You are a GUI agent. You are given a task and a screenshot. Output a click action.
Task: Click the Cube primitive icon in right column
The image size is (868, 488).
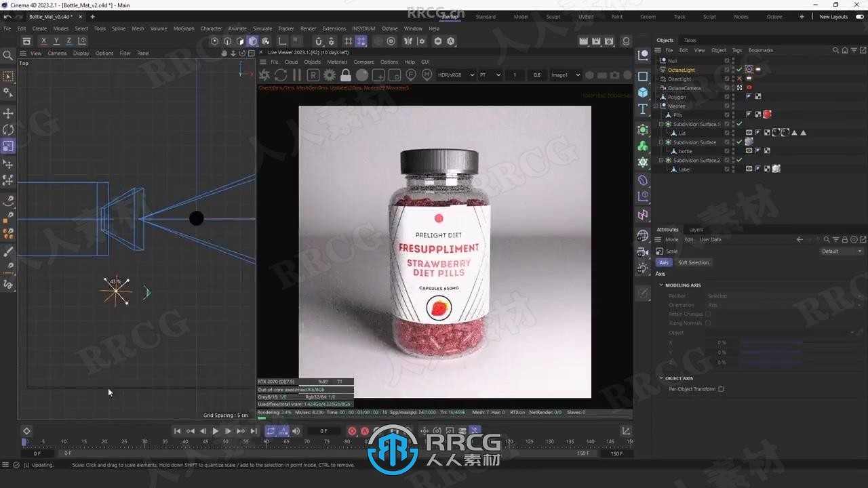click(643, 92)
